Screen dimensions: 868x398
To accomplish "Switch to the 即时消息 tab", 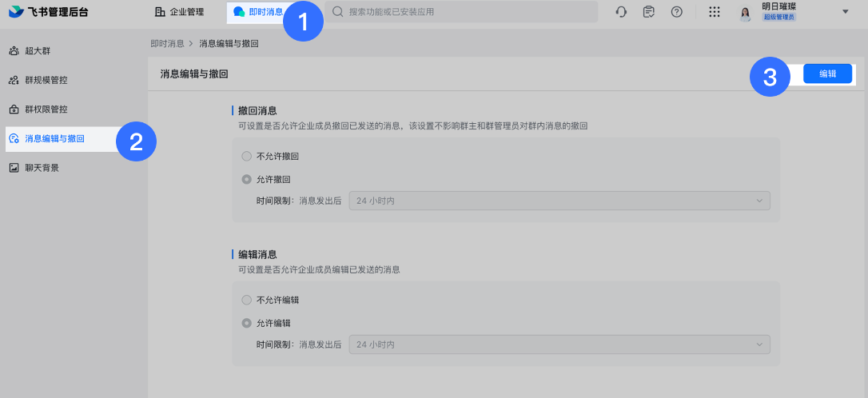I will tap(258, 12).
